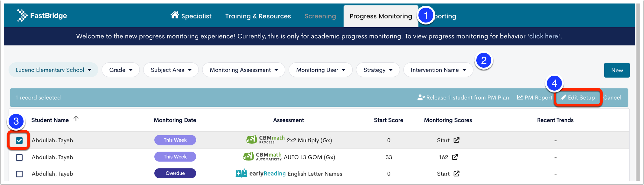The height and width of the screenshot is (185, 644).
Task: Click the FastBridge logo icon
Action: (22, 15)
